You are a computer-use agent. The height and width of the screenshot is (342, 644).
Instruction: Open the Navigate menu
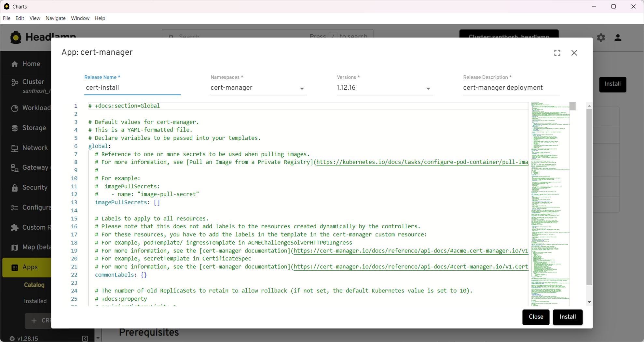[x=56, y=18]
